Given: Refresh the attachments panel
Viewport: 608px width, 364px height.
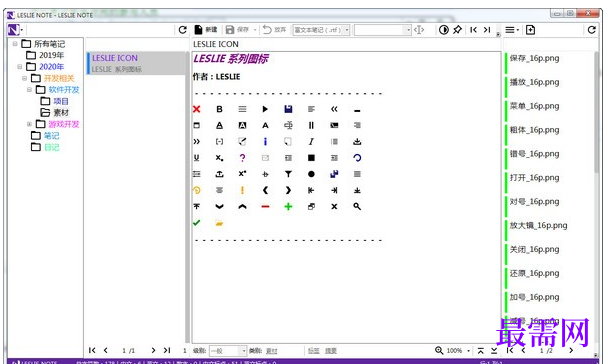Looking at the screenshot, I should 591,30.
